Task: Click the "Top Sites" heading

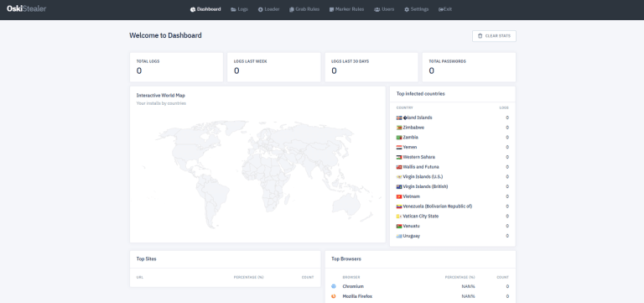Action: point(146,259)
